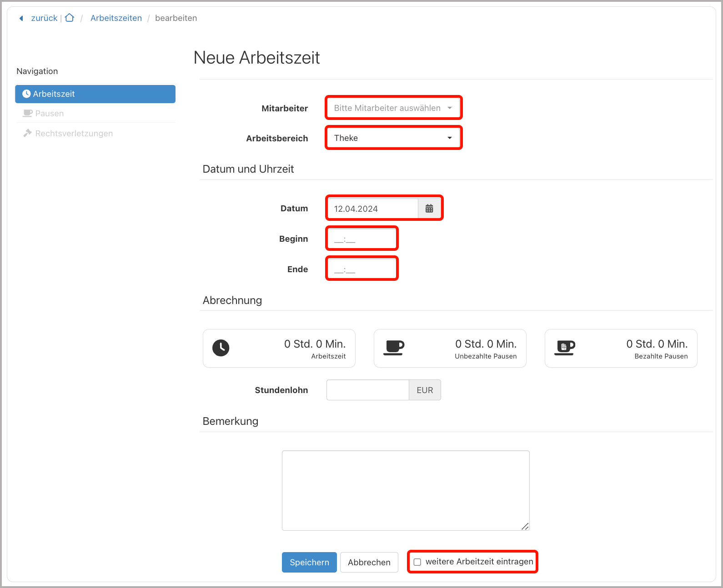The width and height of the screenshot is (723, 588).
Task: Click the zurück link
Action: tap(44, 18)
